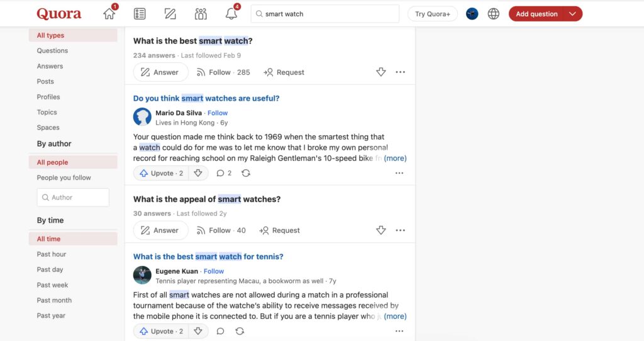The width and height of the screenshot is (644, 341).
Task: Filter results to Past month
Action: [73, 300]
